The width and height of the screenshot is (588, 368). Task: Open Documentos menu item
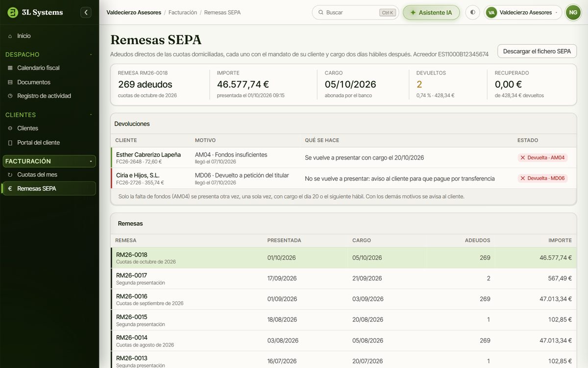coord(49,82)
